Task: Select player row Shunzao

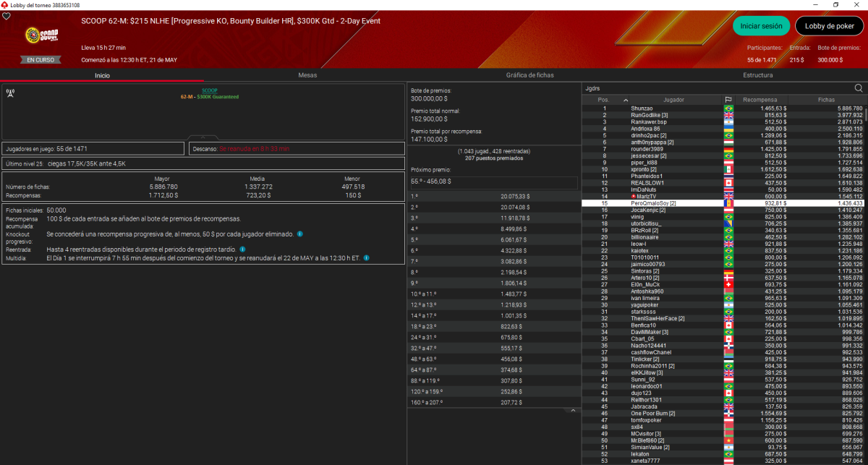Action: [723, 108]
